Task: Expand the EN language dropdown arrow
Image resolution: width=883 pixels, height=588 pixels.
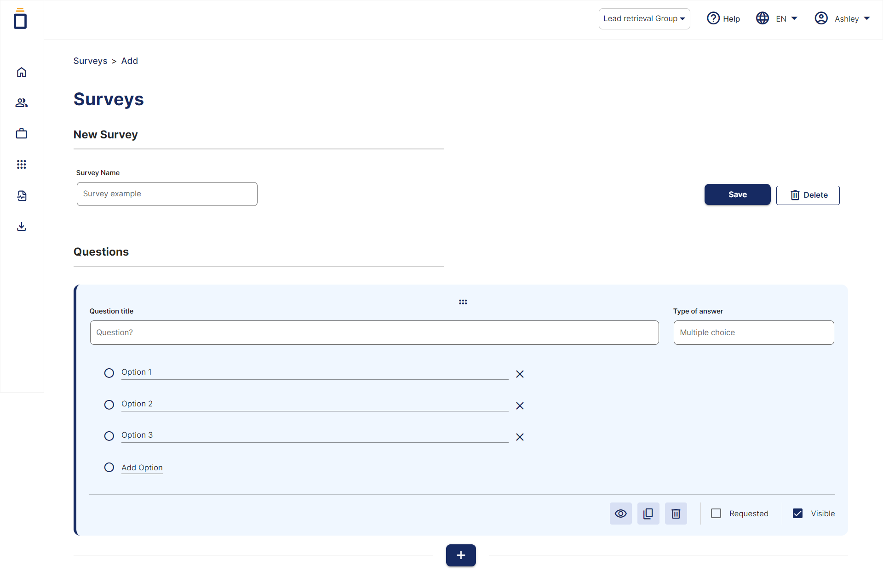Action: coord(794,19)
